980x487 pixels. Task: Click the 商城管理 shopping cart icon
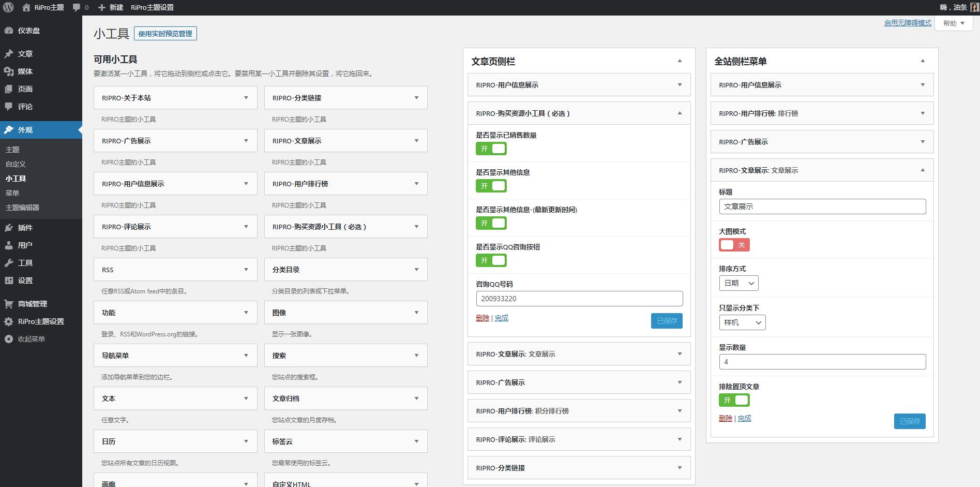point(9,304)
